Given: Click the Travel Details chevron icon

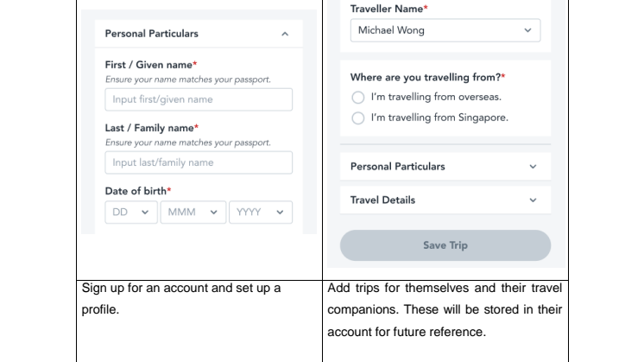Looking at the screenshot, I should [533, 200].
